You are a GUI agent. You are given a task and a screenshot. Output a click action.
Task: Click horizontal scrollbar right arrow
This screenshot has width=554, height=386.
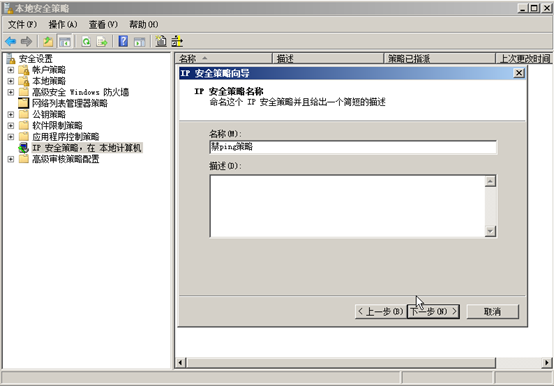tap(547, 363)
